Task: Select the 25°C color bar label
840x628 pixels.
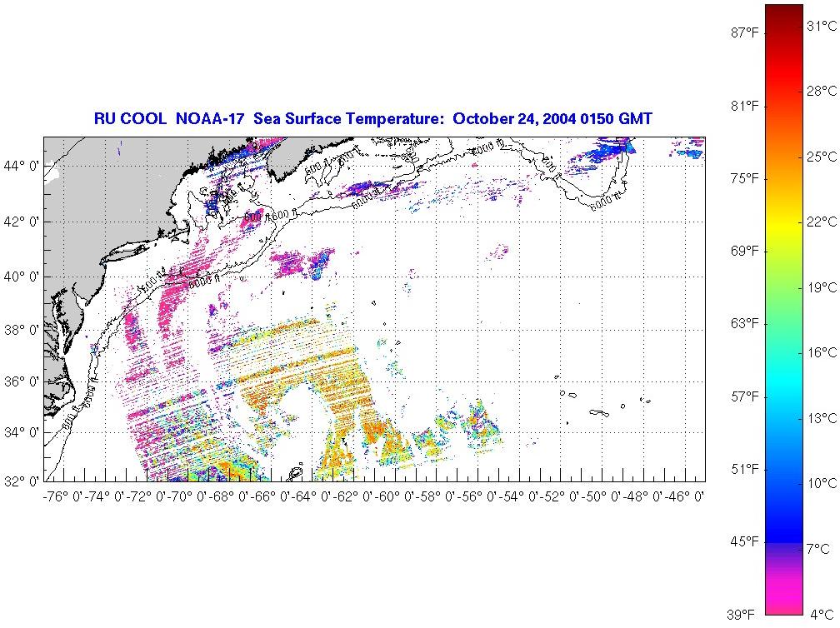Action: click(822, 157)
